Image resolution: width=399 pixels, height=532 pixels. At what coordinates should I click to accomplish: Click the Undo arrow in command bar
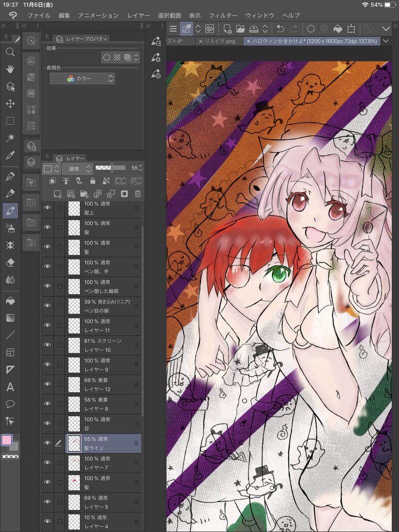pos(280,29)
